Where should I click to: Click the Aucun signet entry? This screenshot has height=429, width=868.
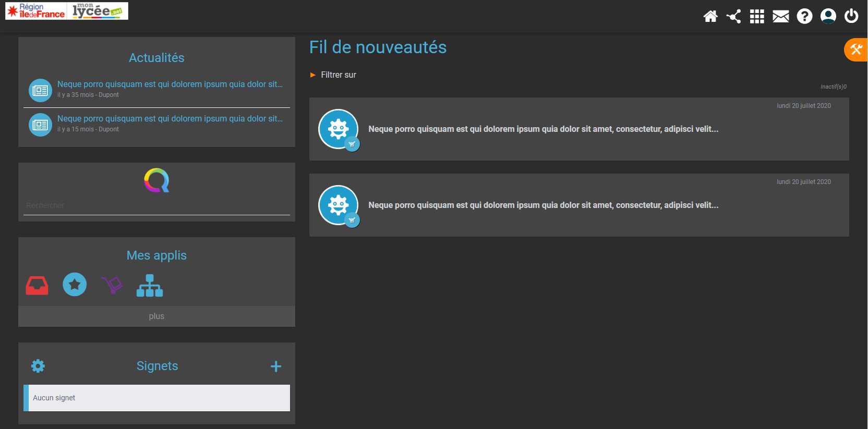(x=156, y=398)
